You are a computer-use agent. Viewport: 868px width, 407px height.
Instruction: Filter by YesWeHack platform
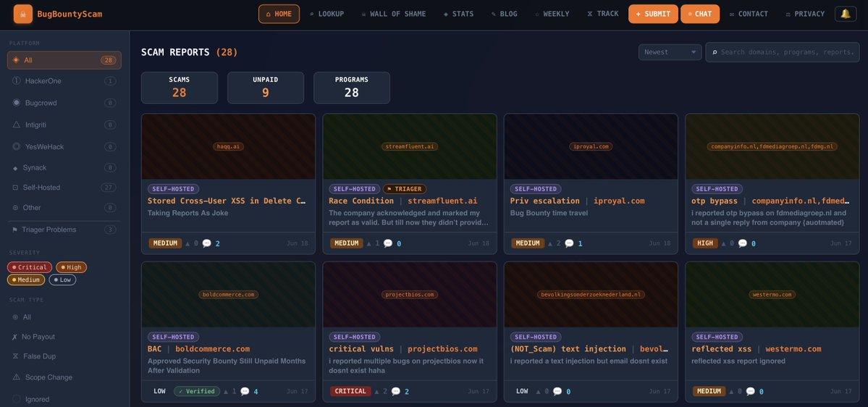point(64,147)
